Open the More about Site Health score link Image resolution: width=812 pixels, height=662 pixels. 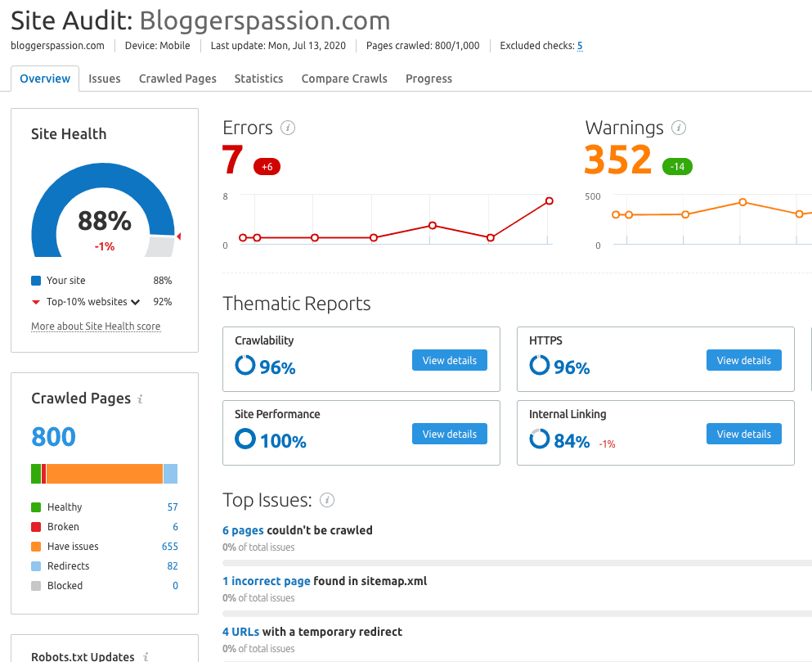point(95,326)
